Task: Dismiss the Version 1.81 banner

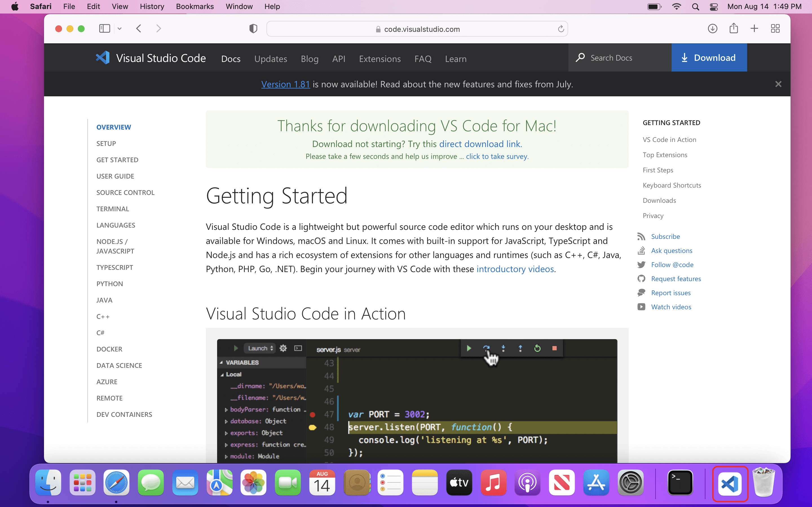Action: tap(778, 84)
